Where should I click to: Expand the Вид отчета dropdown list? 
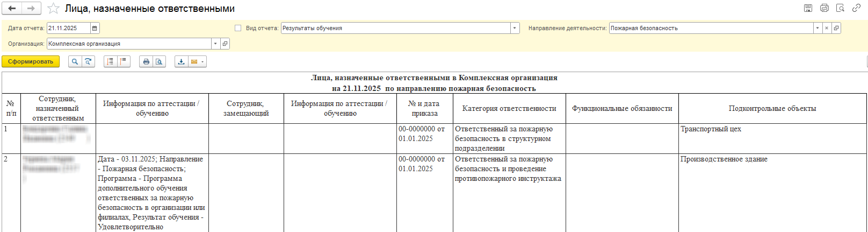pos(515,29)
